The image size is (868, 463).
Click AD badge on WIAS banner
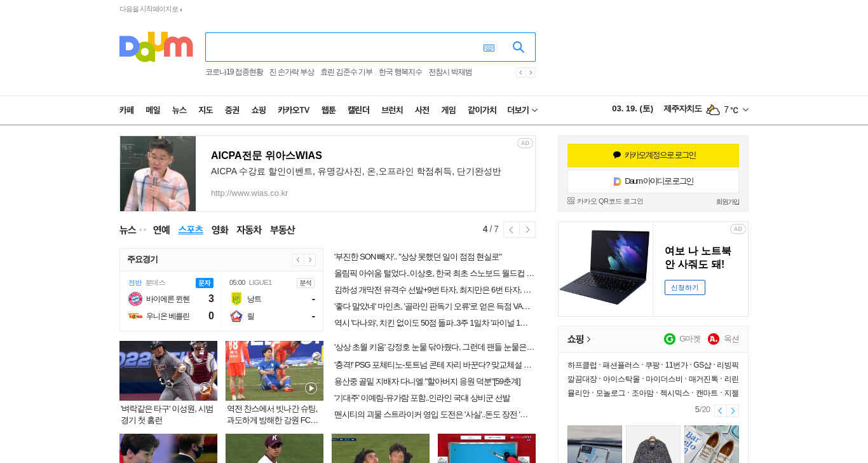(525, 143)
